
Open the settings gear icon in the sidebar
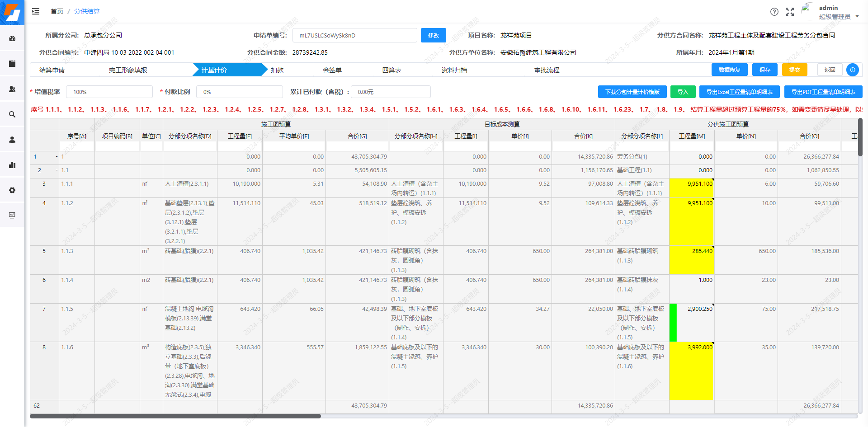12,190
